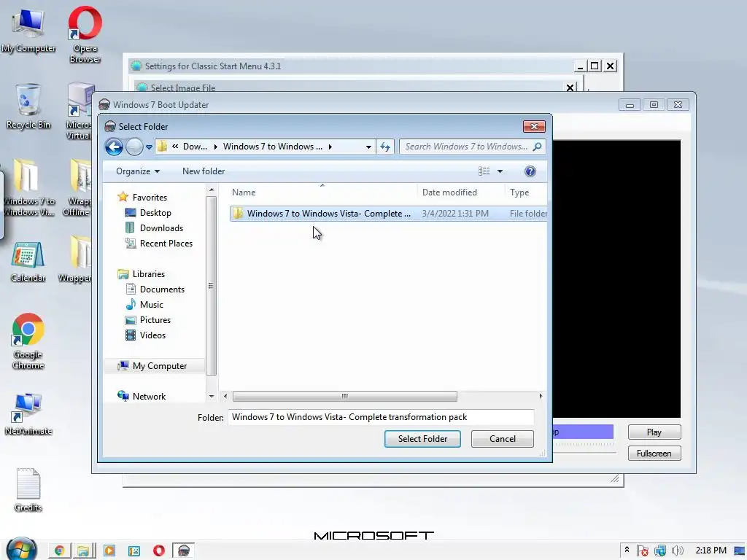
Task: Open the My Computer desktop icon
Action: (x=28, y=29)
